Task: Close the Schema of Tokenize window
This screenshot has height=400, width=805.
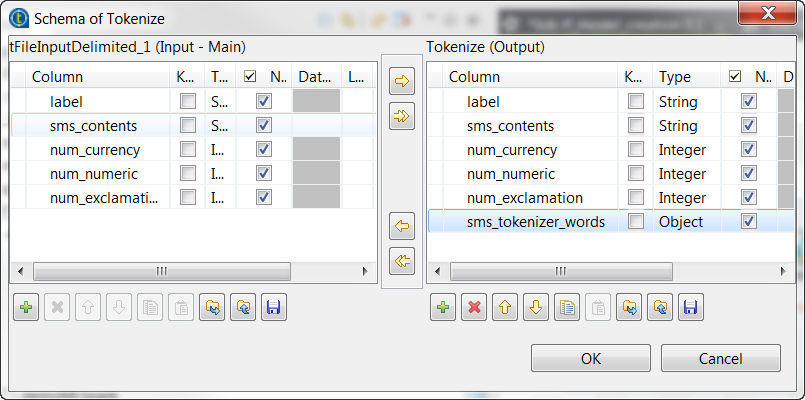Action: click(768, 13)
